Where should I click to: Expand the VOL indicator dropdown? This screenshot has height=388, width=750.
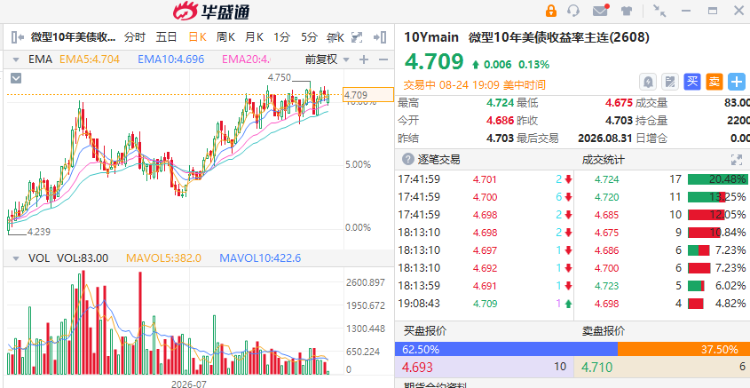coord(16,259)
